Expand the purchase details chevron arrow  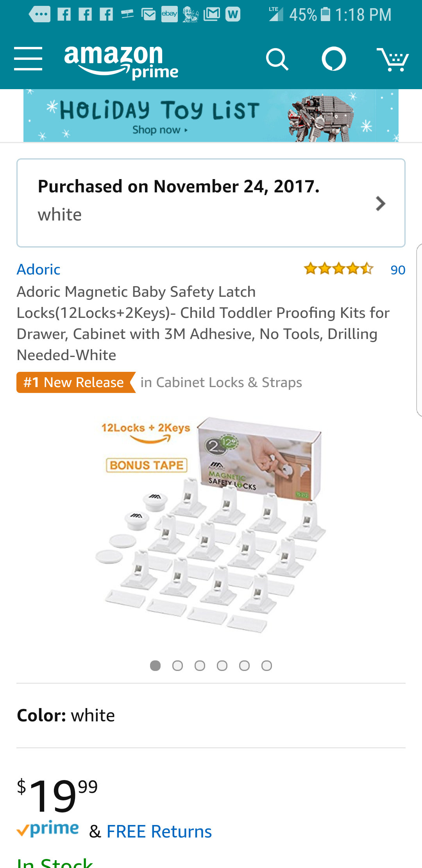click(380, 203)
